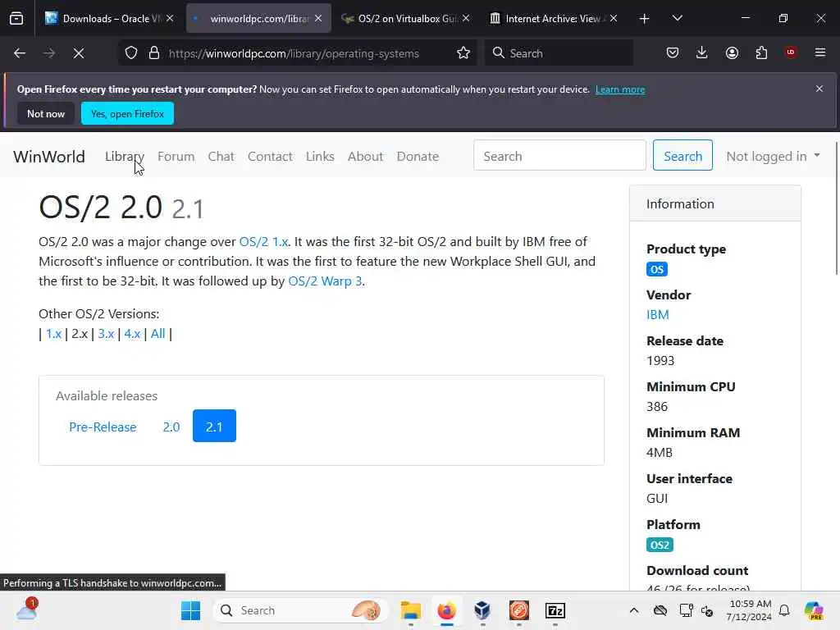Switch to Internet Archive tab

[x=553, y=19]
